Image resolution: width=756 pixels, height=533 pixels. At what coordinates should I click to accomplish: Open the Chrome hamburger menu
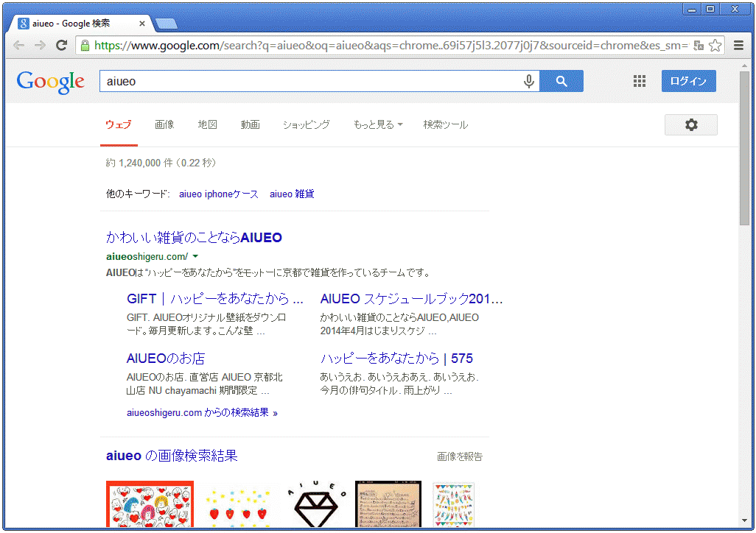[x=738, y=46]
